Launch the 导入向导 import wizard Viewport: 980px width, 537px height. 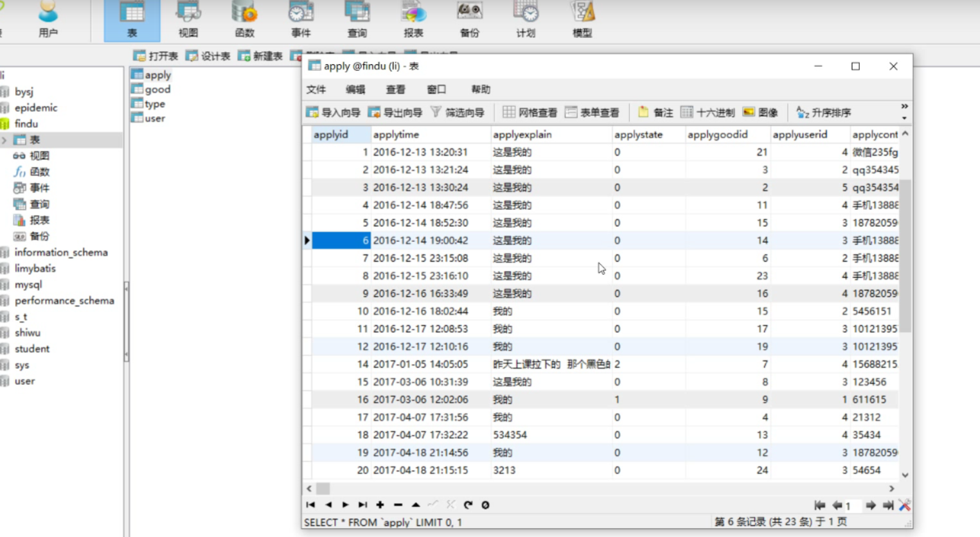point(333,112)
